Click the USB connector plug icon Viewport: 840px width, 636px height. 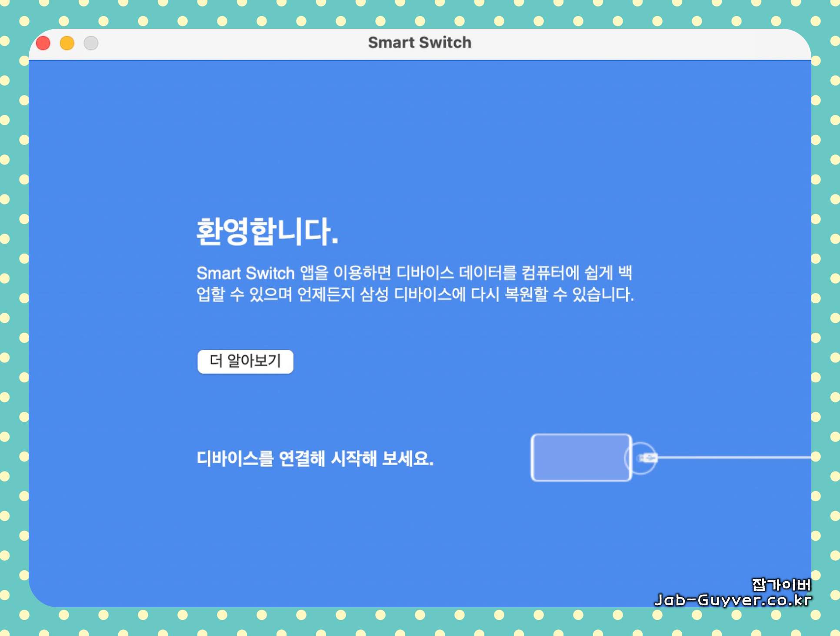click(x=648, y=458)
